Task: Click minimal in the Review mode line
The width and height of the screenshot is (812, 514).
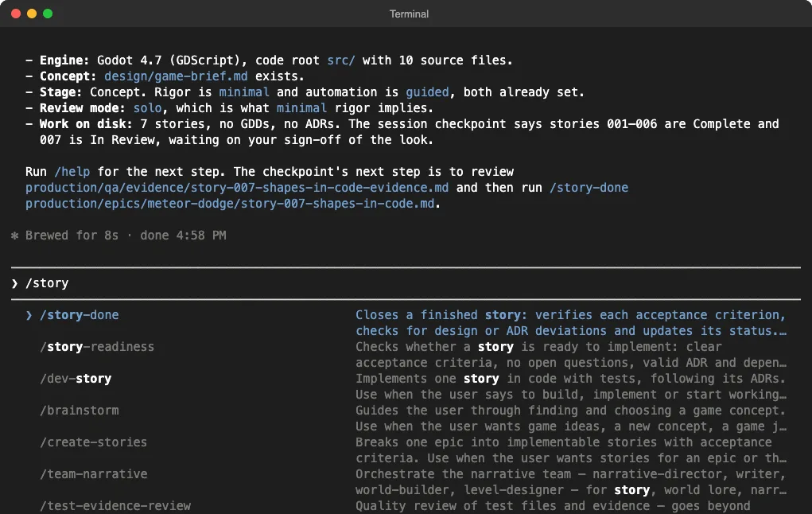Action: click(301, 107)
